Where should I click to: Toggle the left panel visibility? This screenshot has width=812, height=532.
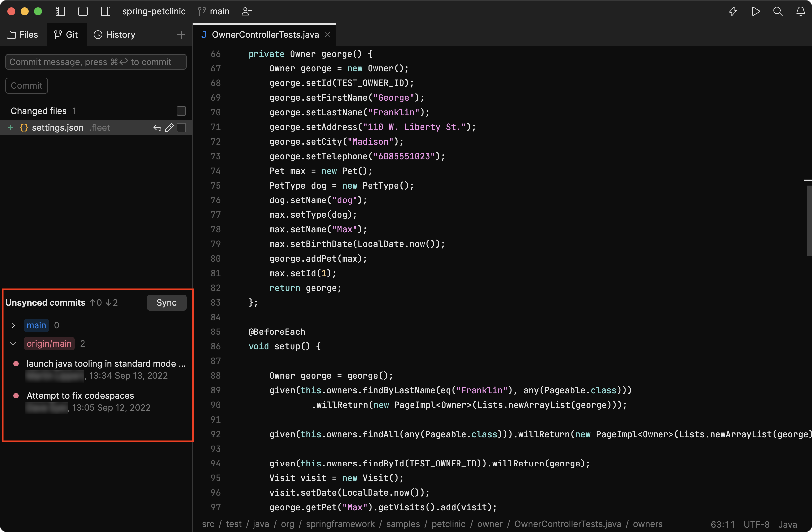coord(60,11)
